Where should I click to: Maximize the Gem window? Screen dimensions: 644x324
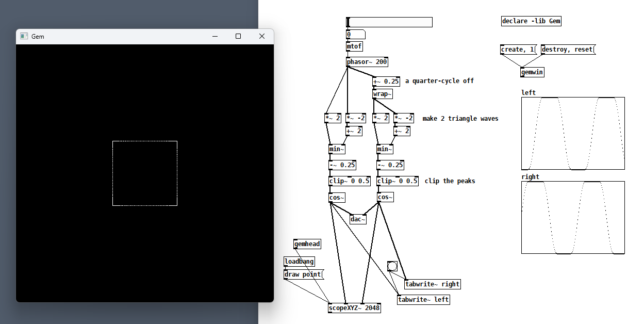(238, 36)
